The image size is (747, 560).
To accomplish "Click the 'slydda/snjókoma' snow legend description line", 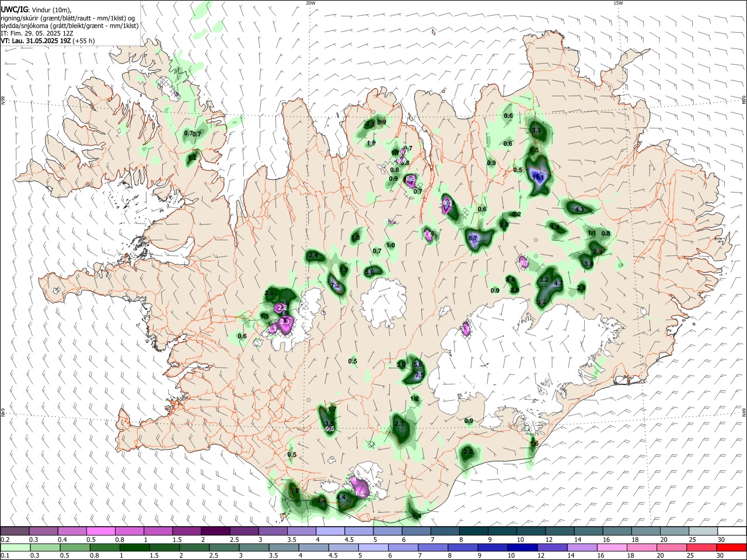I will click(x=69, y=26).
